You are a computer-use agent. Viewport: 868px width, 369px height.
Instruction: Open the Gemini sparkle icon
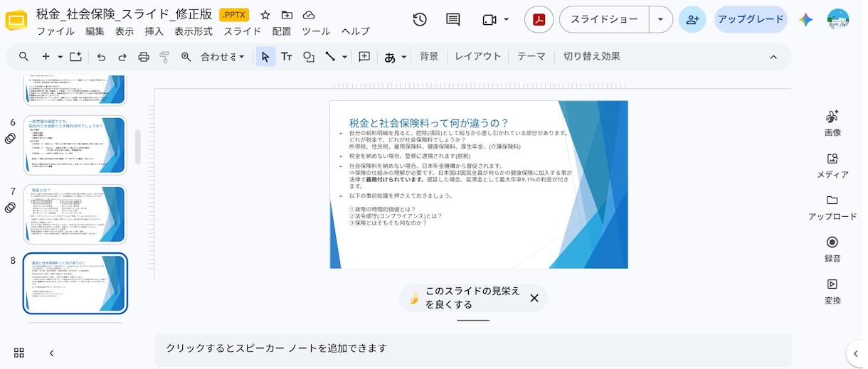805,20
